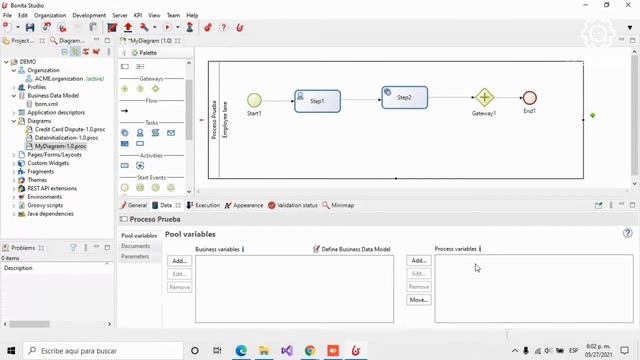Collapse the Diagrams tree node
The image size is (640, 360).
click(x=14, y=121)
